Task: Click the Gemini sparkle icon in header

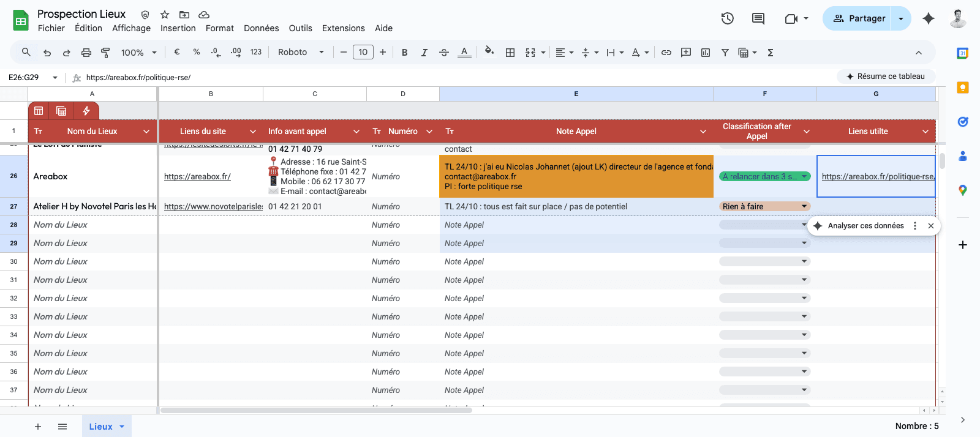Action: (x=929, y=18)
